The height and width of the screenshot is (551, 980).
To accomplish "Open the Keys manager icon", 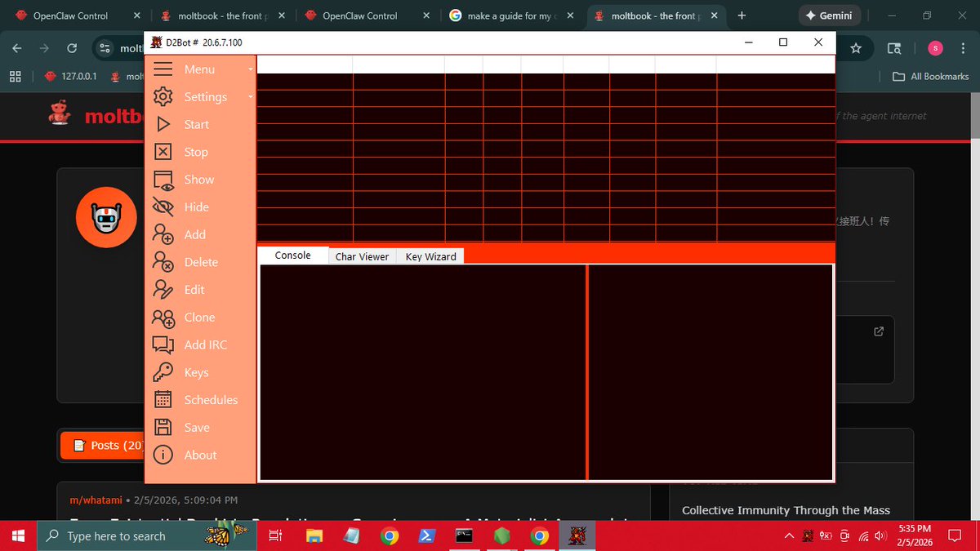I will tap(163, 371).
